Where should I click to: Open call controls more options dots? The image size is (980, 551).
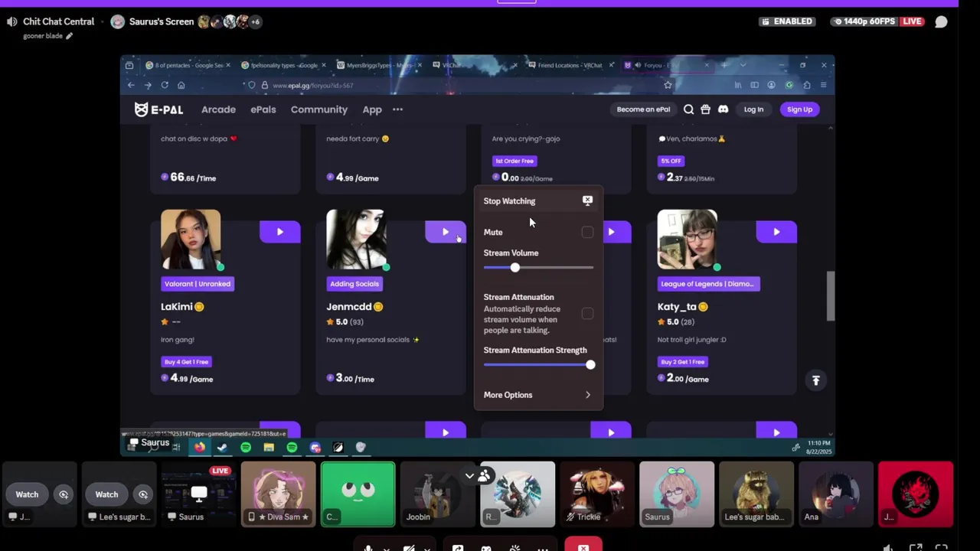543,548
